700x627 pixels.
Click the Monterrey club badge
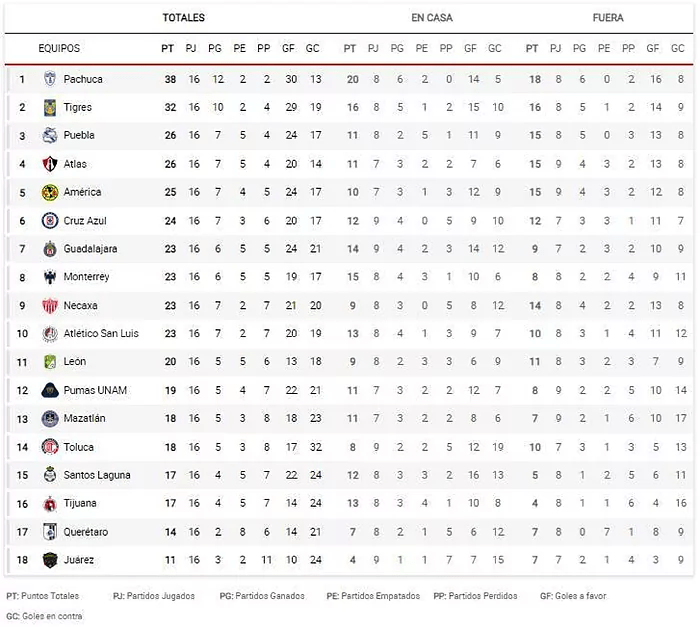tap(49, 277)
